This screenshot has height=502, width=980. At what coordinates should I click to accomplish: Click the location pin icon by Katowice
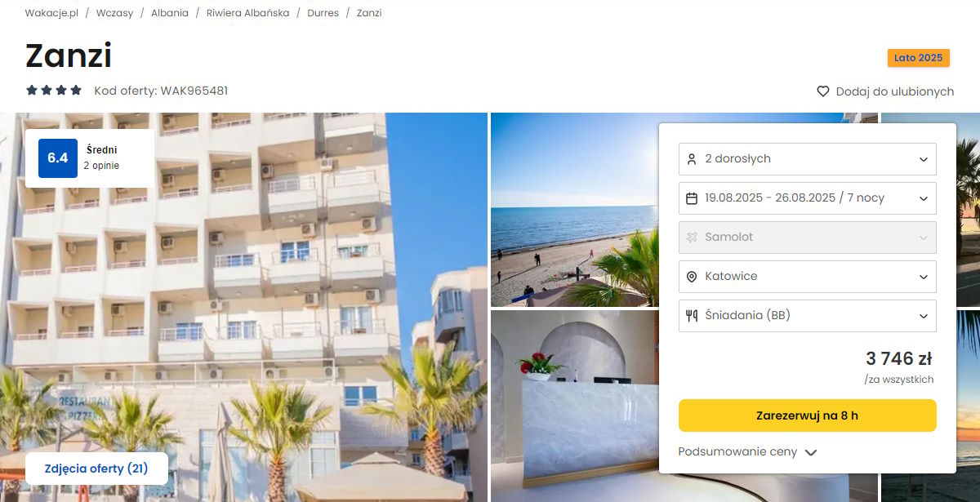tap(692, 277)
